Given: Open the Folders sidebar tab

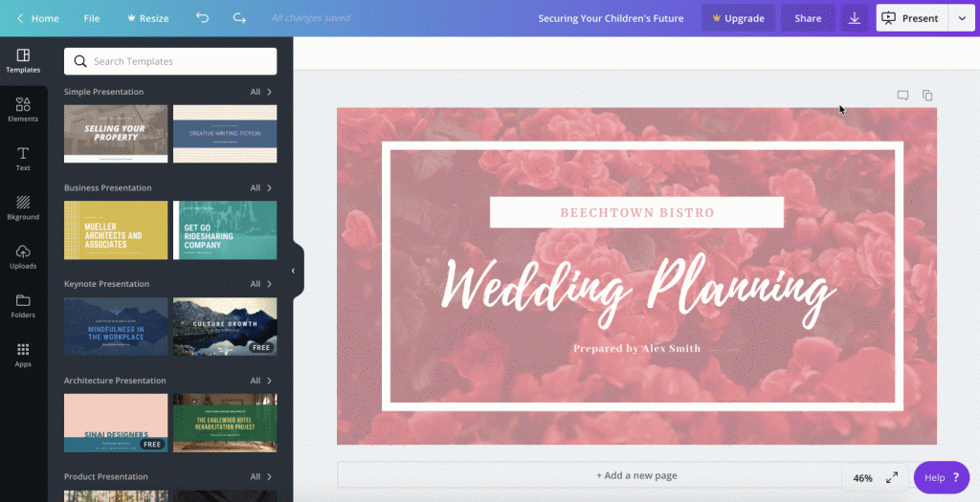Looking at the screenshot, I should (23, 306).
